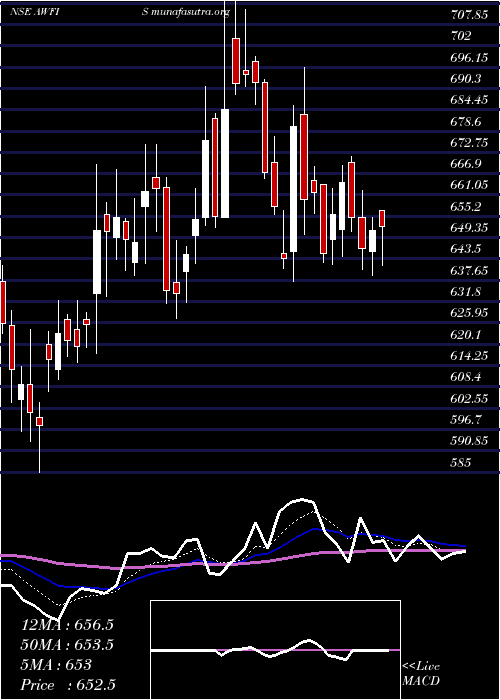Select the 684.45 price axis label

click(x=469, y=100)
